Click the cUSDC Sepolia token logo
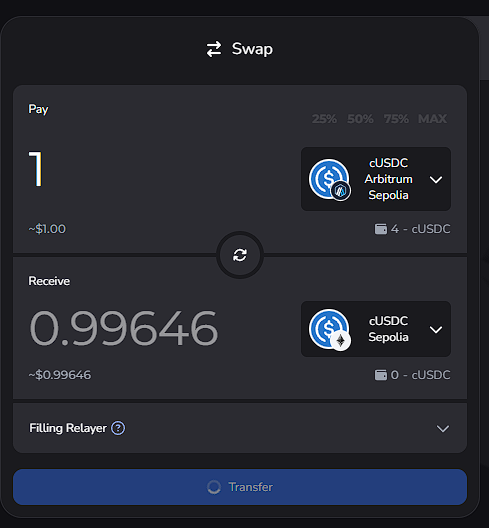This screenshot has width=489, height=528. pyautogui.click(x=329, y=329)
